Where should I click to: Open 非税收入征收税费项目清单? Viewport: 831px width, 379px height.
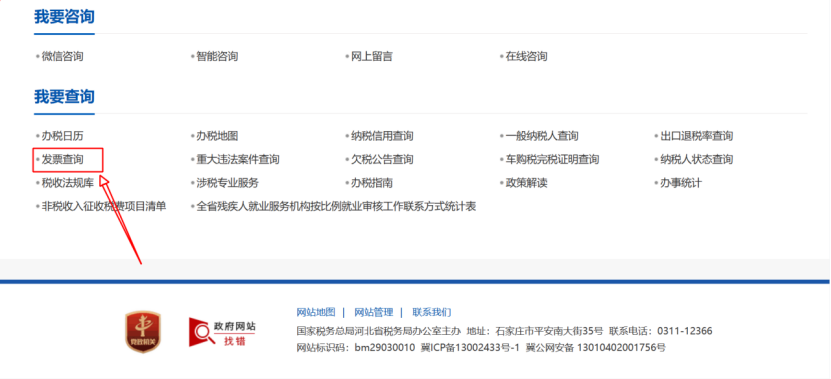coord(104,206)
